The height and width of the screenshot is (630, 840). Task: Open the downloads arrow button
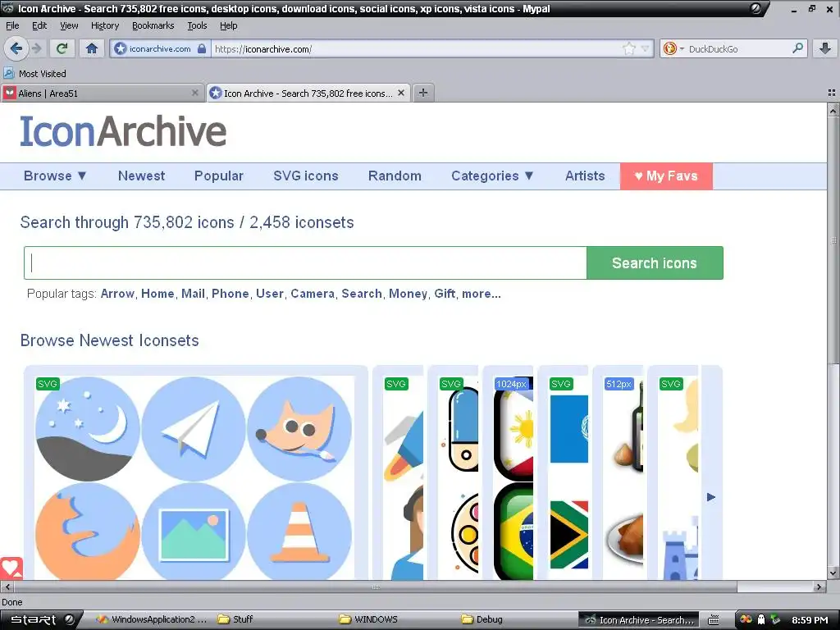(x=825, y=48)
